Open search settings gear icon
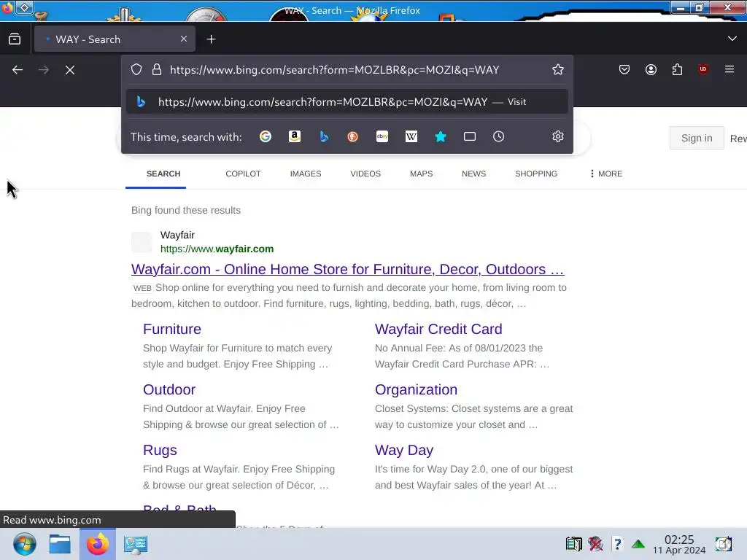 tap(558, 136)
